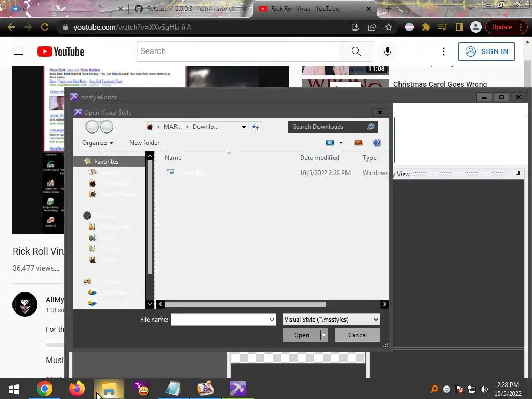Sort files by Date modified column

click(320, 158)
